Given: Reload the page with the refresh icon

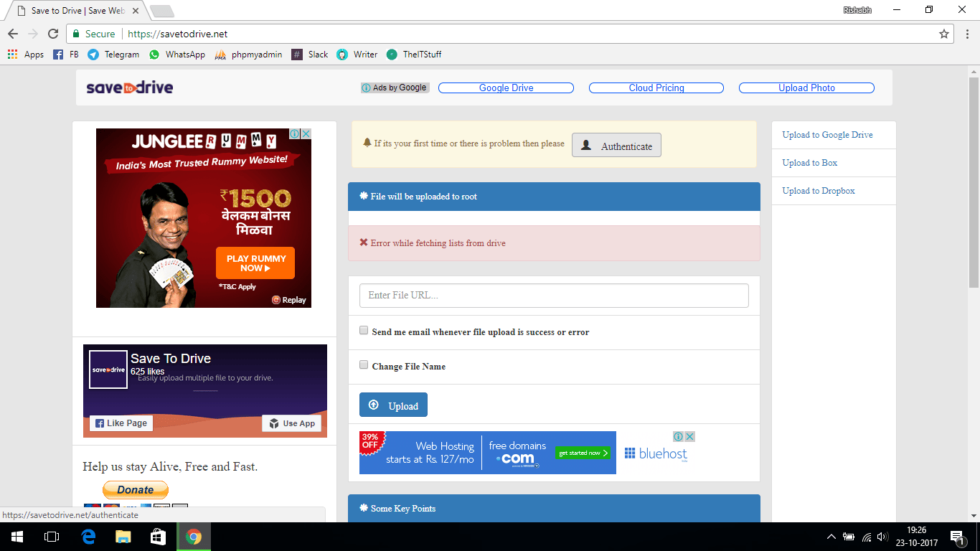Looking at the screenshot, I should [53, 34].
